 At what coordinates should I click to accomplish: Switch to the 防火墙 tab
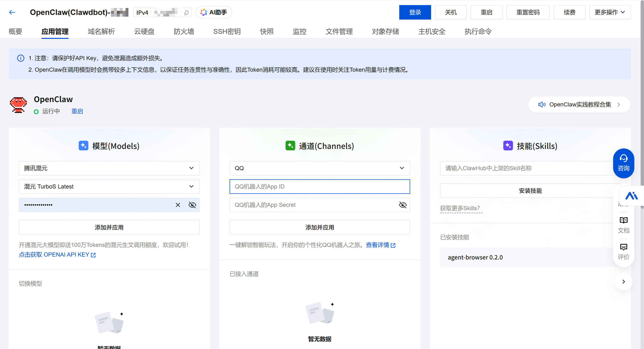pos(184,32)
